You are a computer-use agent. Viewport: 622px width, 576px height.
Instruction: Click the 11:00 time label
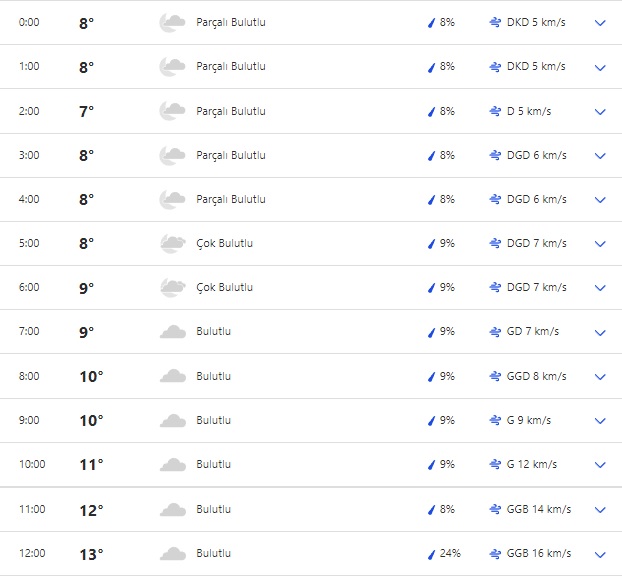[32, 510]
